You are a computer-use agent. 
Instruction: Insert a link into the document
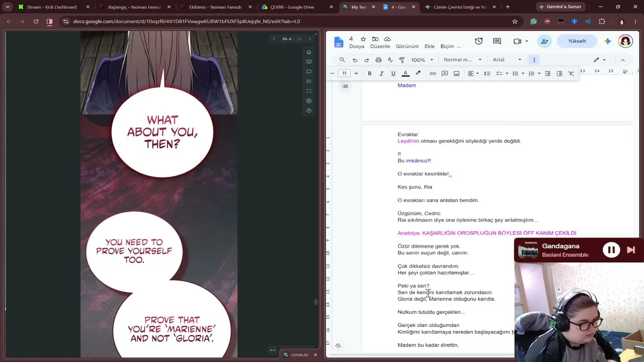pyautogui.click(x=433, y=73)
